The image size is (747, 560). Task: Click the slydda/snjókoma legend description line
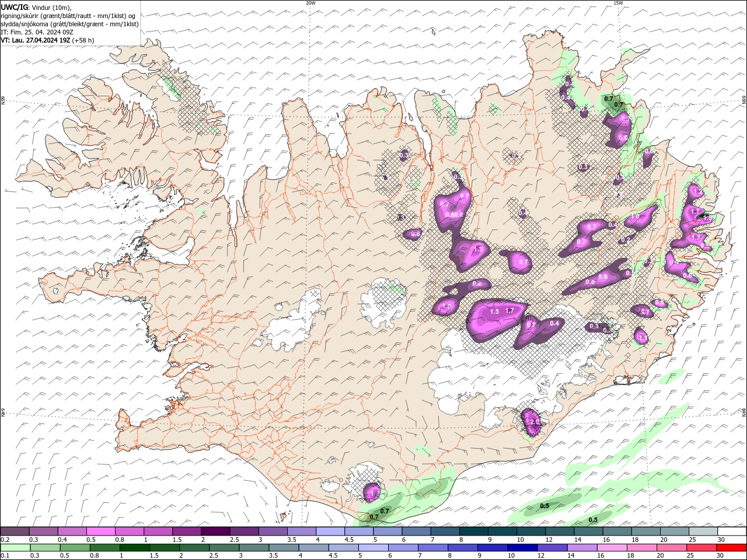pos(69,24)
